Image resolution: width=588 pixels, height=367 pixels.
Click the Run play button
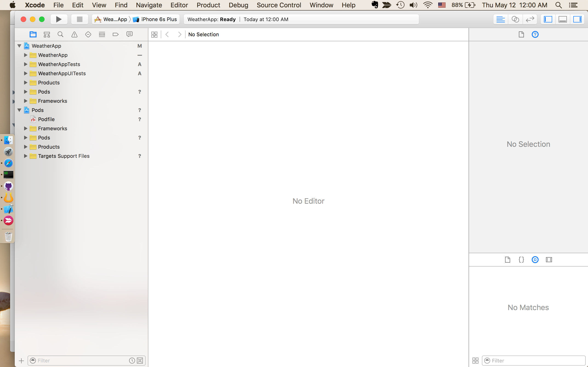pos(59,19)
